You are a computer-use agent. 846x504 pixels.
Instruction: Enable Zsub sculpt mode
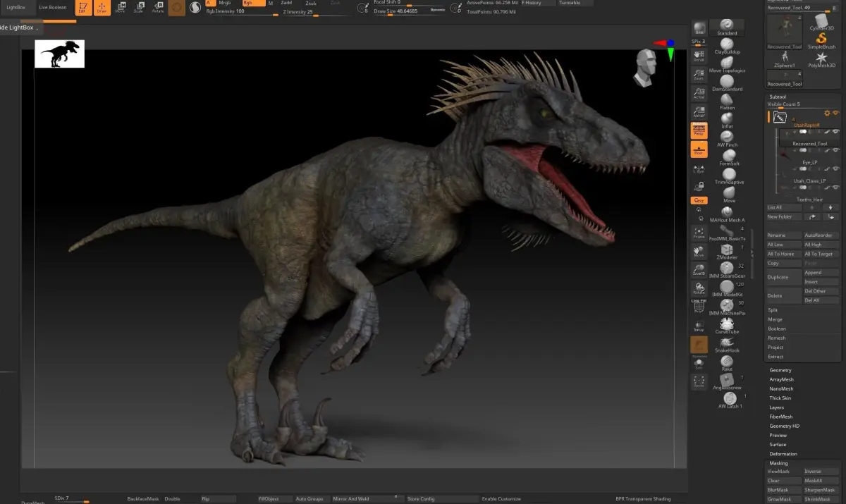pos(311,4)
